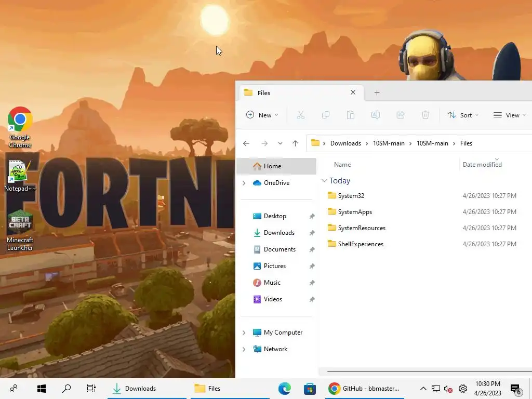Click the address bar folder icon
Image resolution: width=532 pixels, height=399 pixels.
click(x=315, y=143)
